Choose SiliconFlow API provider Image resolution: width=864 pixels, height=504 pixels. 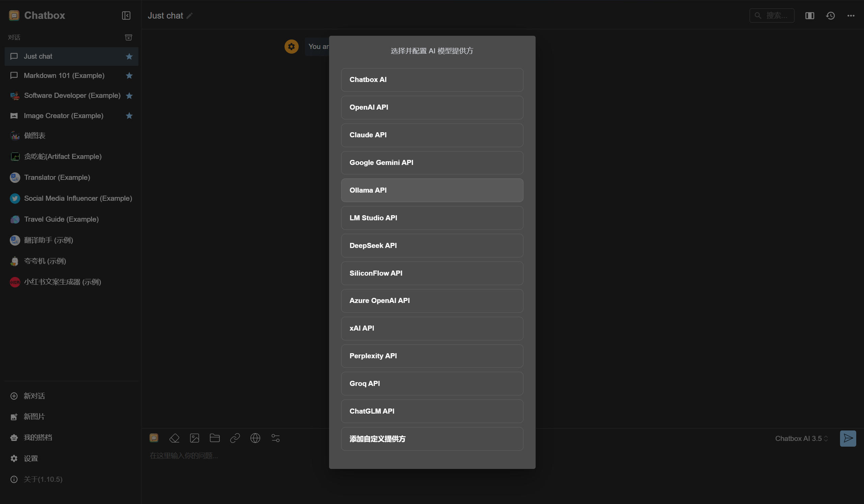coord(432,273)
